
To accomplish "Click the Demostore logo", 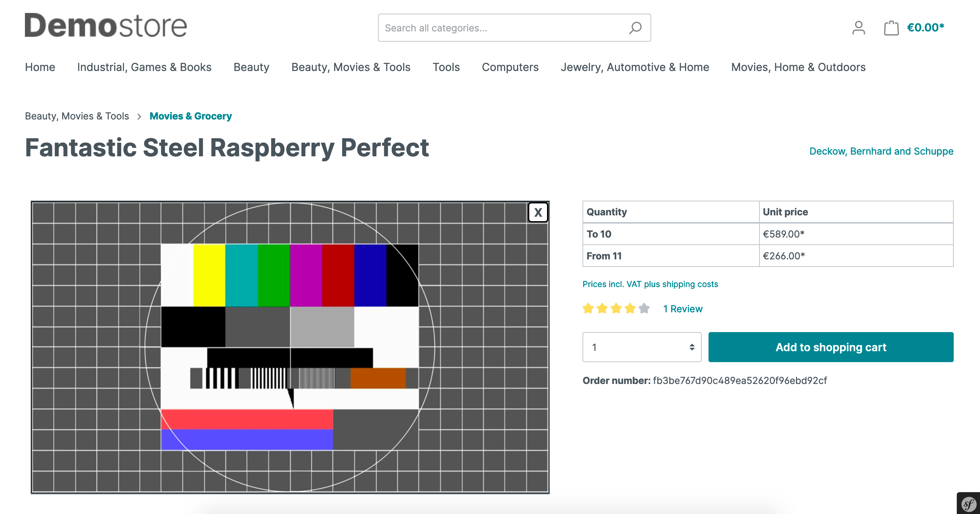I will pos(106,26).
